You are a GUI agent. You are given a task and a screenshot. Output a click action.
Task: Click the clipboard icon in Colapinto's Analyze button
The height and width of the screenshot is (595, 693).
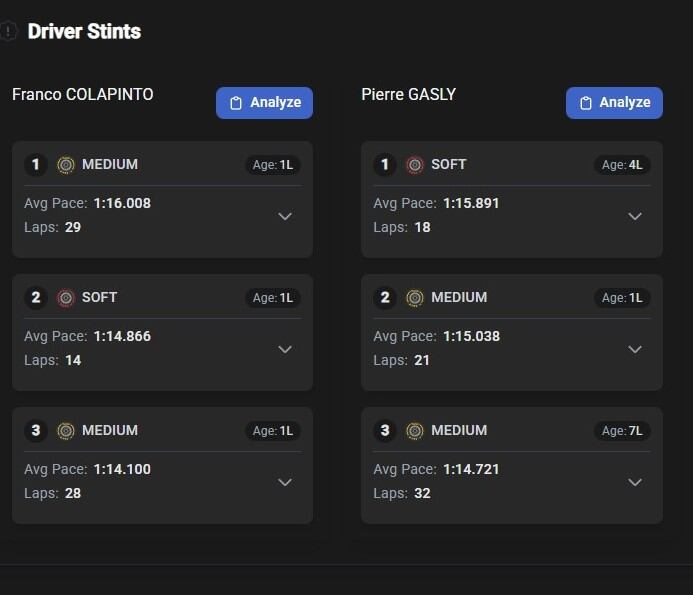click(236, 103)
